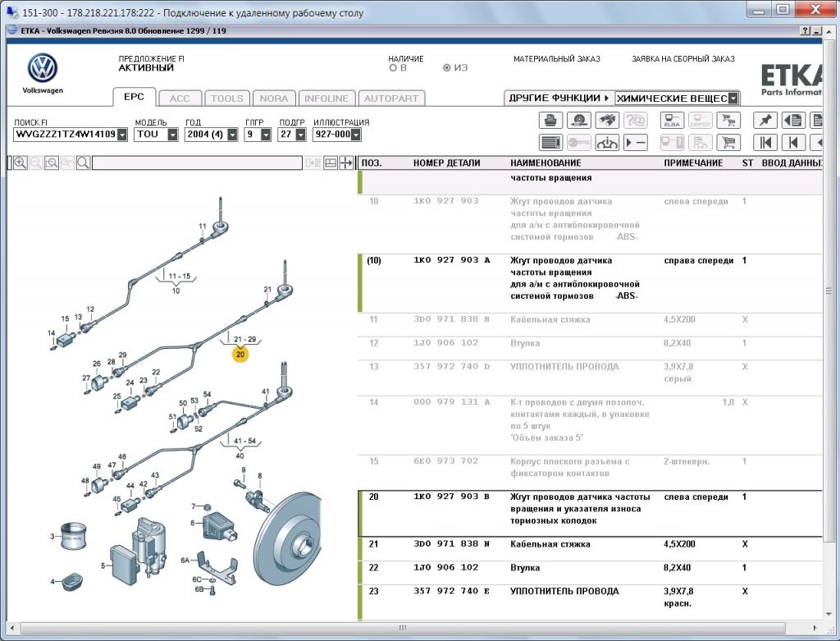840x641 pixels.
Task: Click ЗАЯВКА НА СБОРНЫЙ ЗАКАЗ link
Action: click(x=683, y=59)
